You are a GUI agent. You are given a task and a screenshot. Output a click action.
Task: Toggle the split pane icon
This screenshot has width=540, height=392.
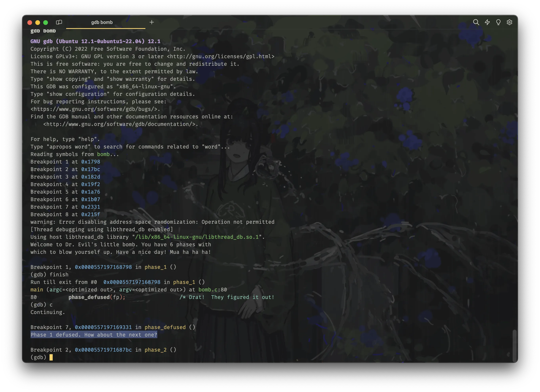(59, 22)
